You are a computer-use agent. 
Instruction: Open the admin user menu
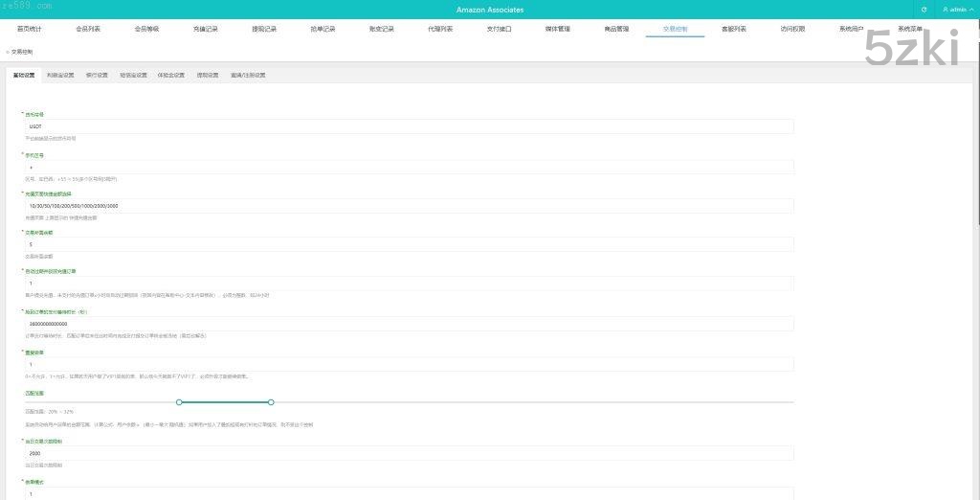[955, 10]
